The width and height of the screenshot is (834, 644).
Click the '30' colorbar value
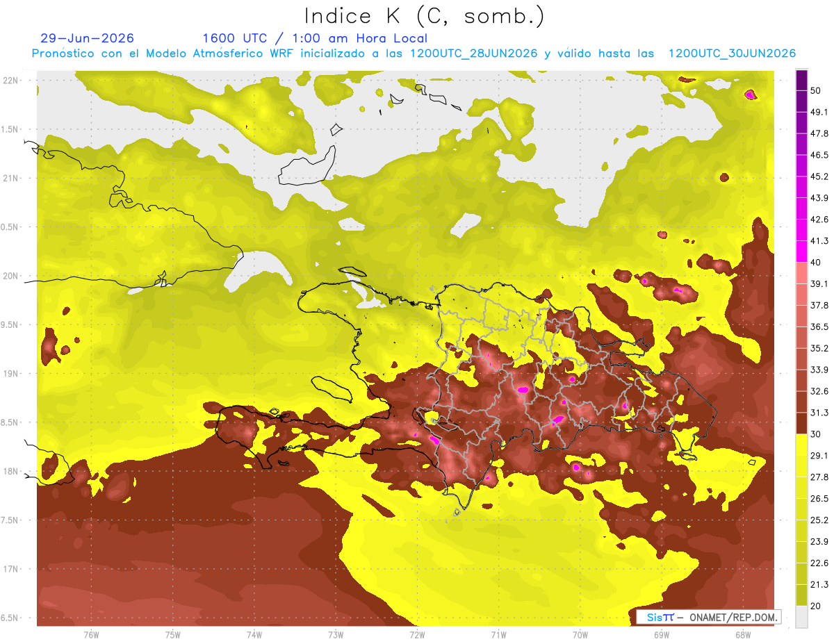(816, 434)
